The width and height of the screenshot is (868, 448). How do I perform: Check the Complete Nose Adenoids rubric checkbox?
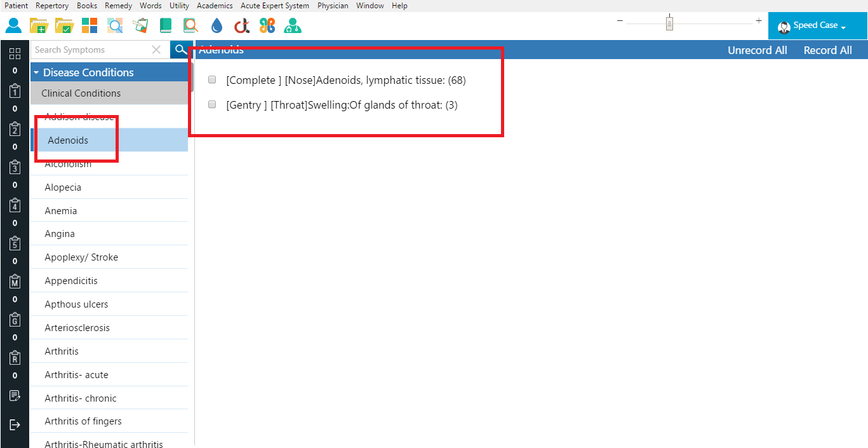click(x=211, y=79)
